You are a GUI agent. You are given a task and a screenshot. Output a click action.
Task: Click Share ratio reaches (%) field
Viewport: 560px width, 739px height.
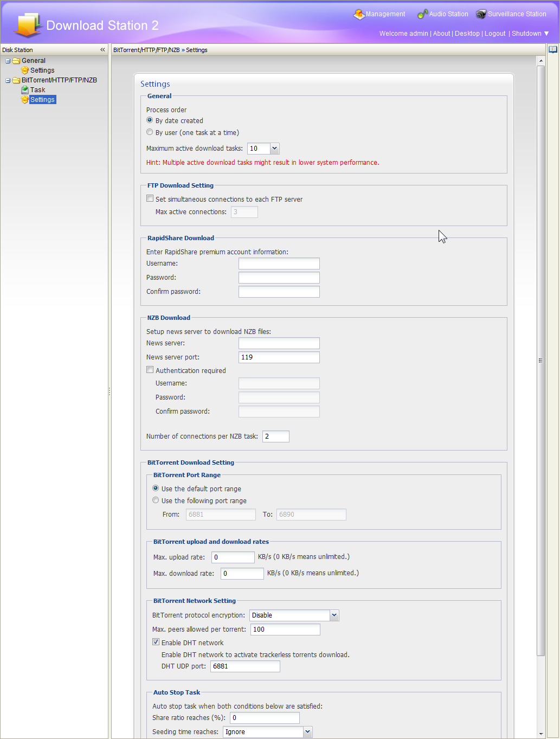pyautogui.click(x=265, y=718)
